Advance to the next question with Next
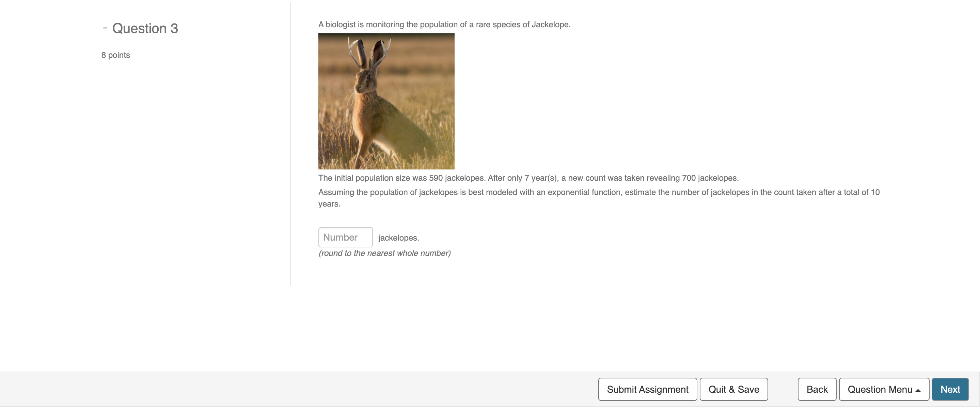This screenshot has width=980, height=407. point(950,389)
